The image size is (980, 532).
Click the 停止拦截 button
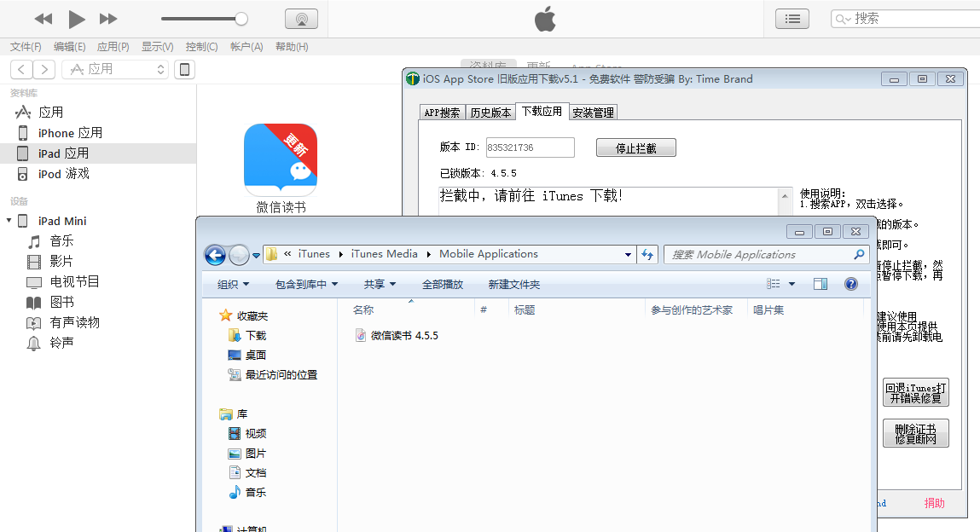[635, 148]
